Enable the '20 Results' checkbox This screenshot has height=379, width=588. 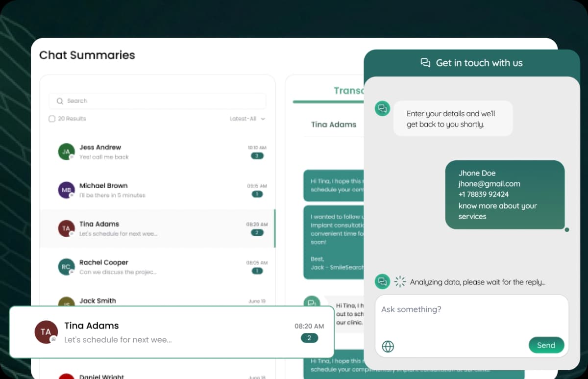[51, 119]
